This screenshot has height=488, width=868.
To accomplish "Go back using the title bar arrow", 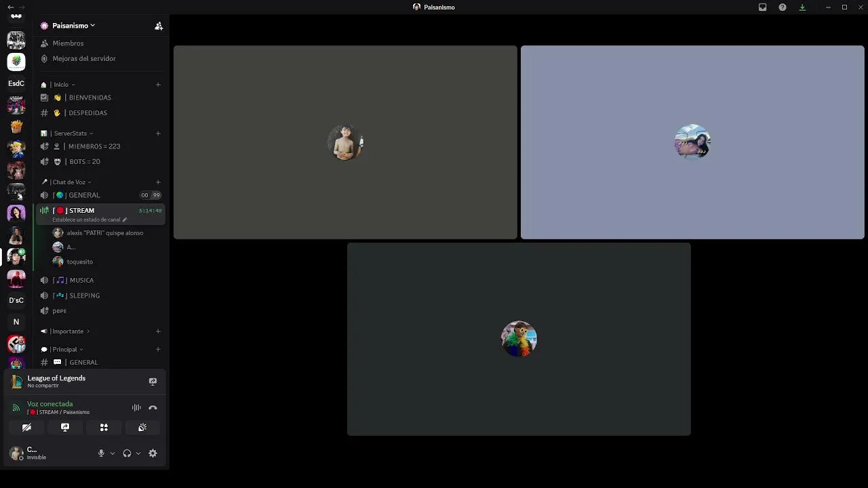I will 10,7.
